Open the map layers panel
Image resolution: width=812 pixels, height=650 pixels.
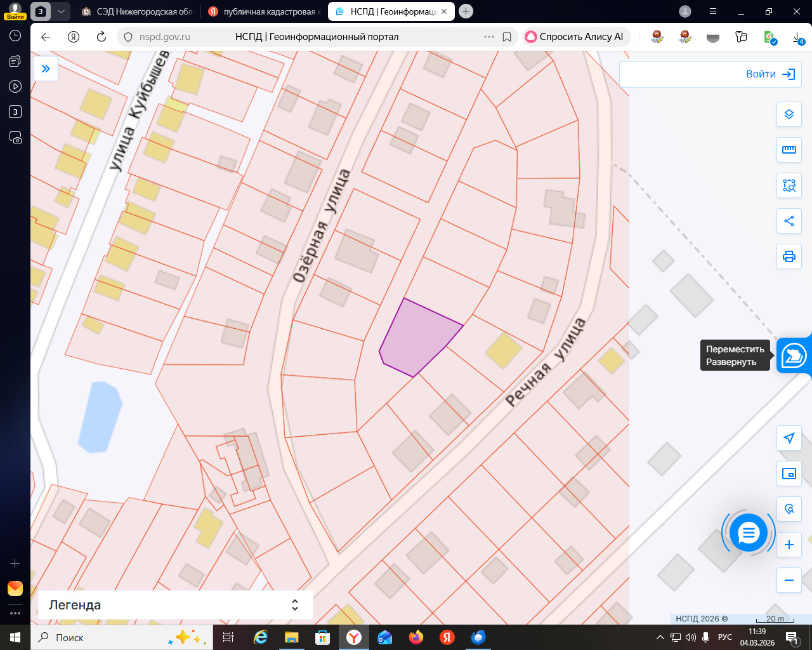(x=789, y=114)
